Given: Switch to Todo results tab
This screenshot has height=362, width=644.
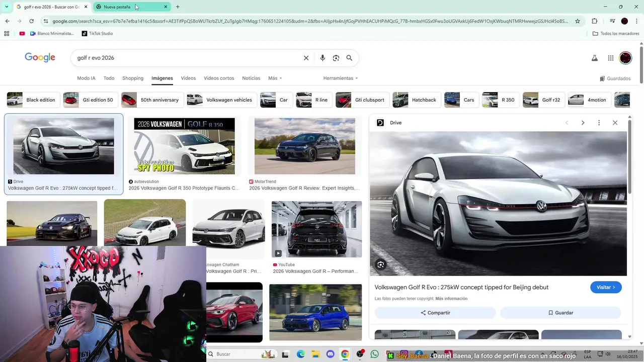Looking at the screenshot, I should coord(109,78).
